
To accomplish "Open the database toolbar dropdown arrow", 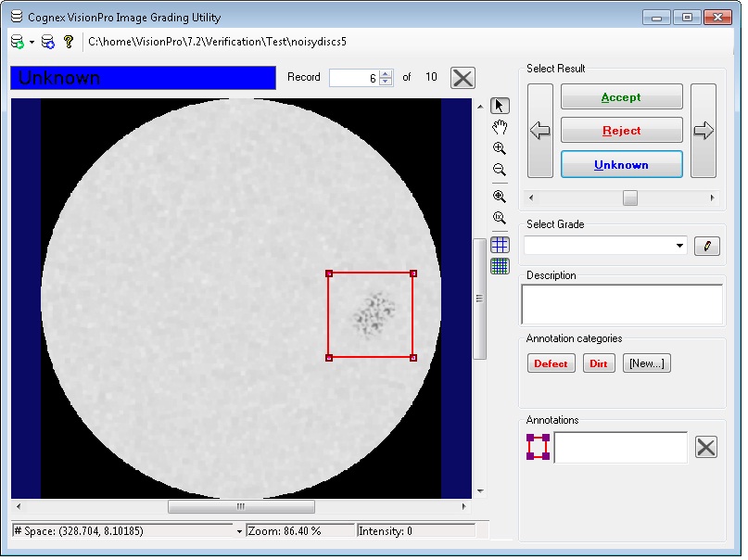I will [32, 41].
